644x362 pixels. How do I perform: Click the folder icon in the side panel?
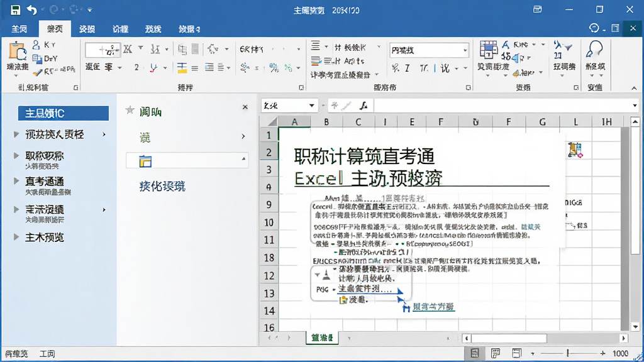145,162
